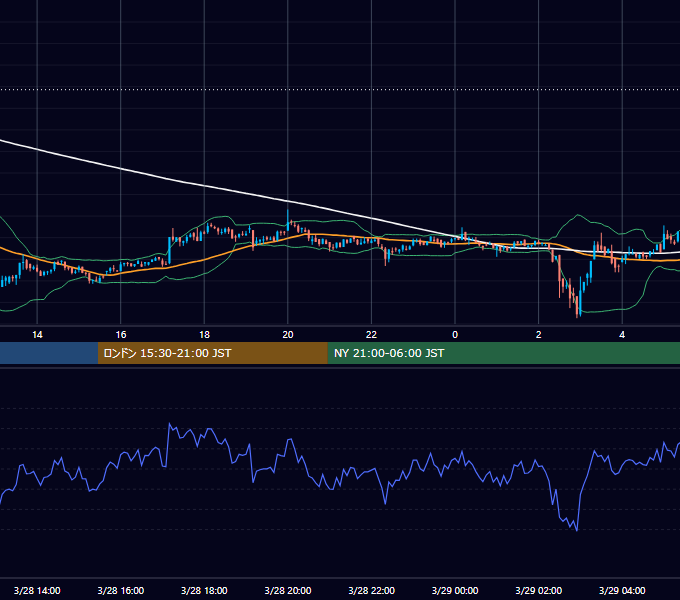Click the 3/28 14:00 date label
Screen dimensions: 680x600
(x=37, y=590)
